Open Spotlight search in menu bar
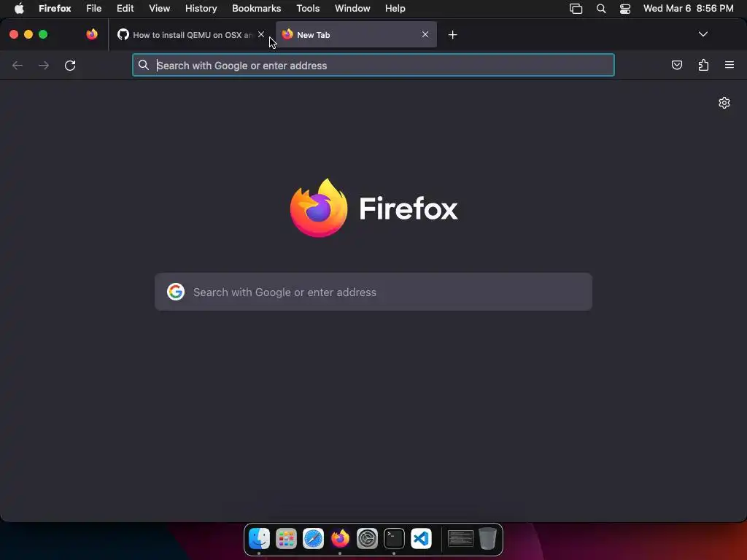747x560 pixels. (x=601, y=9)
